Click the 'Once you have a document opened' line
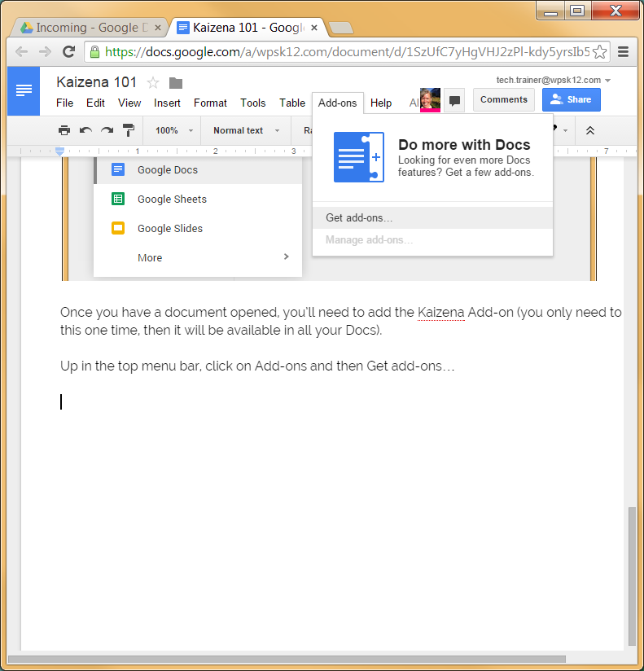The width and height of the screenshot is (644, 671). [x=341, y=313]
